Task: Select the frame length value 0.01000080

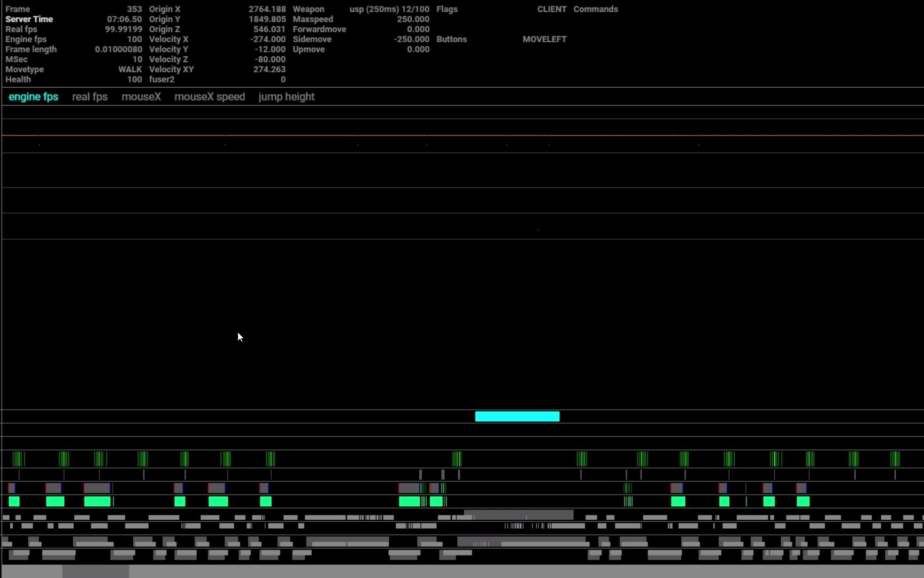Action: click(119, 49)
